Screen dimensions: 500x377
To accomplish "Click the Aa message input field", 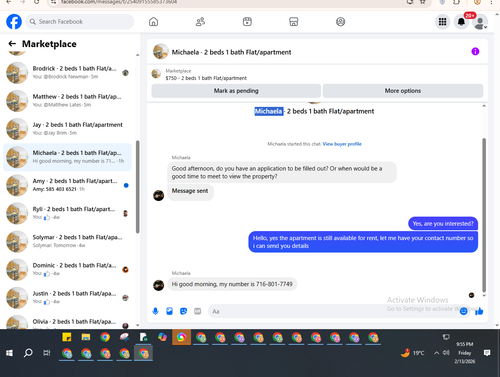I will (333, 311).
